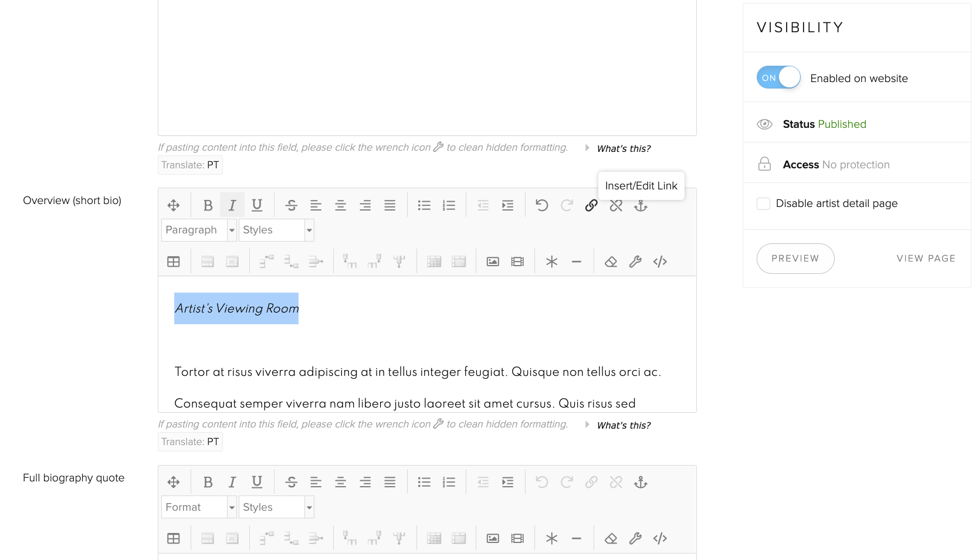
Task: Toggle underline in Overview editor toolbar
Action: tap(257, 205)
